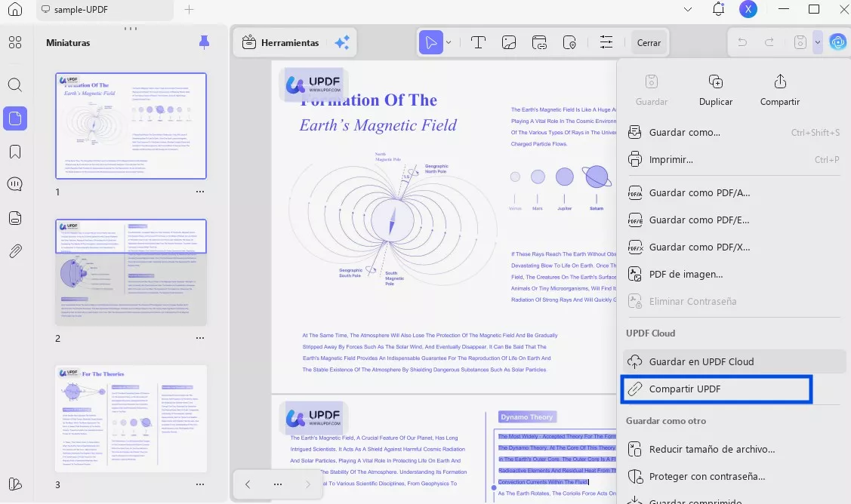Select the Miniaturas page panel icon
This screenshot has width=851, height=504.
pyautogui.click(x=15, y=118)
